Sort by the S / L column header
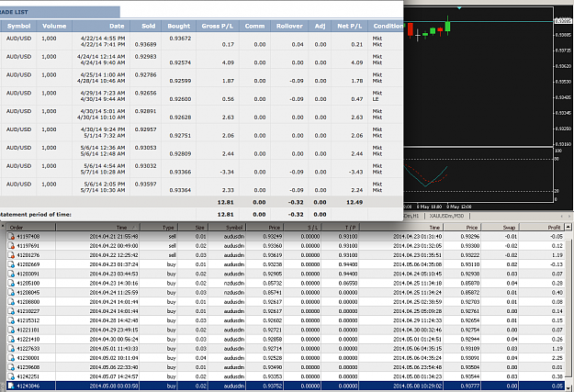This screenshot has width=574, height=392. click(x=302, y=228)
